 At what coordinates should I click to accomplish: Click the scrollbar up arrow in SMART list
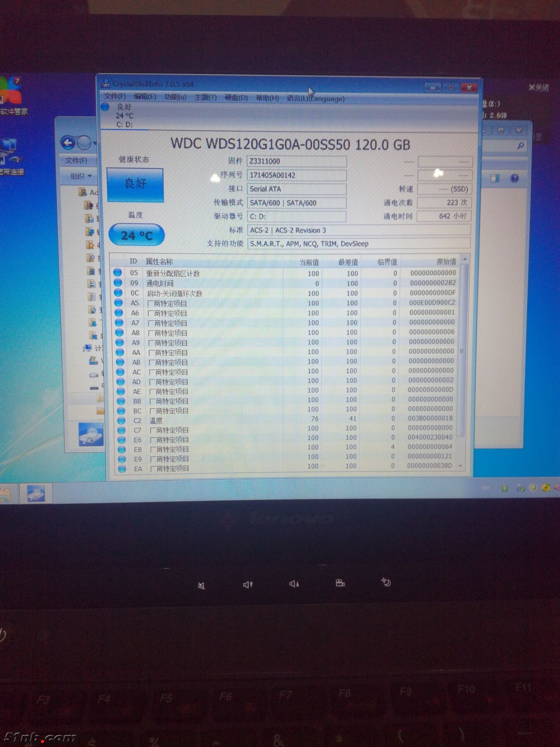point(464,259)
